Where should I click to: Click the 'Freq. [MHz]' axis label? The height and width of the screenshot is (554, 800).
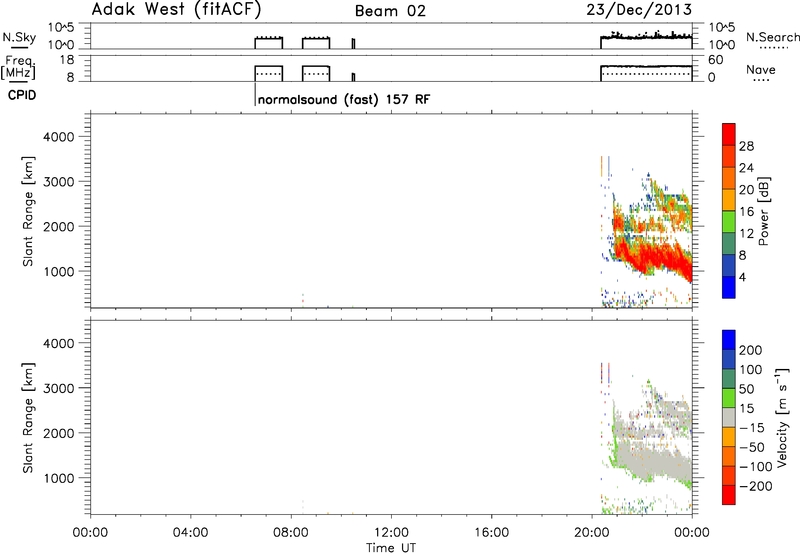click(19, 67)
